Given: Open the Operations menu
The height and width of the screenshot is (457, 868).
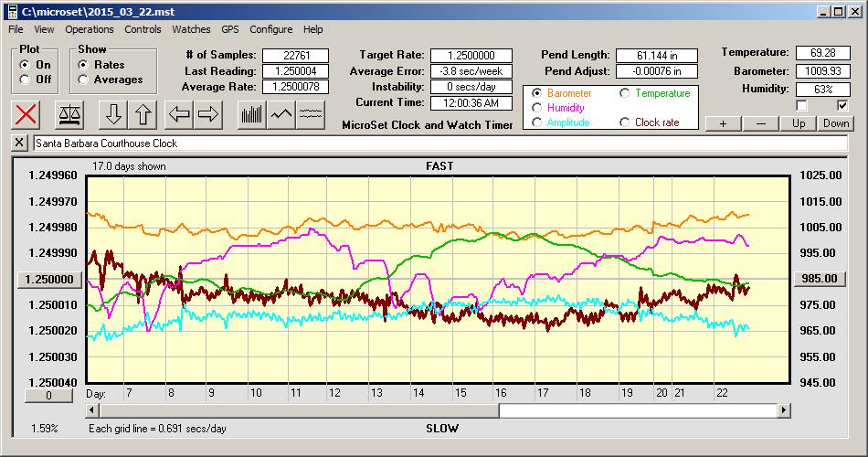Looking at the screenshot, I should click(x=90, y=29).
